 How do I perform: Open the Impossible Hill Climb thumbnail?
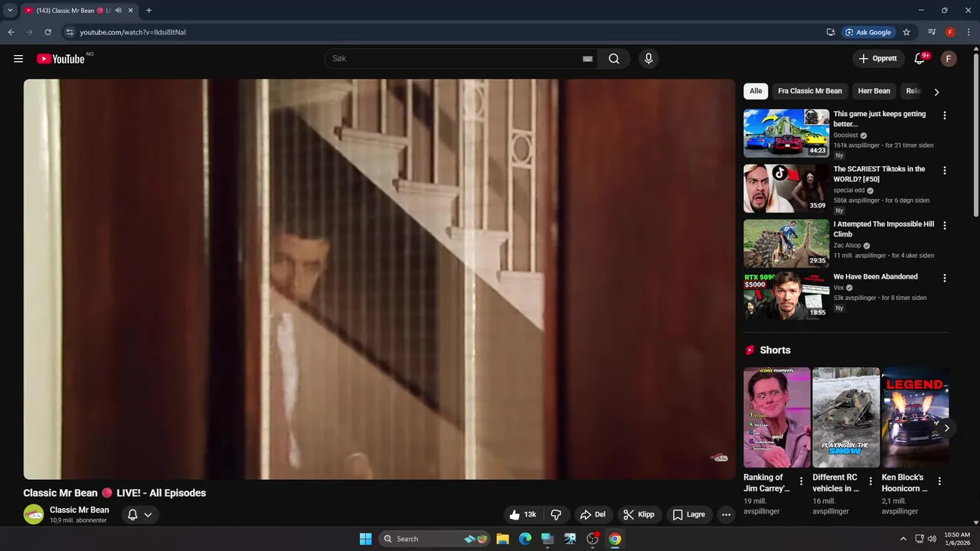[x=786, y=243]
